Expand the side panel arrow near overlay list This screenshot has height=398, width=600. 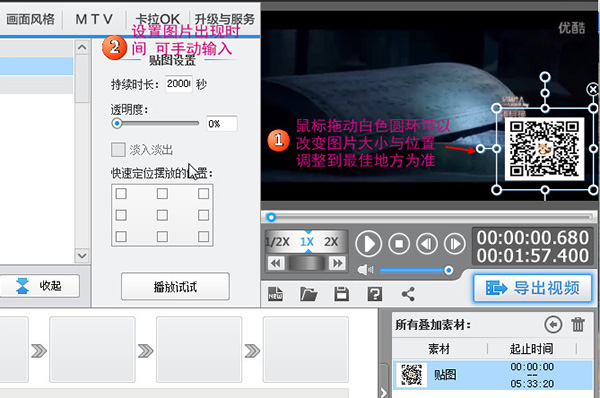pyautogui.click(x=383, y=393)
